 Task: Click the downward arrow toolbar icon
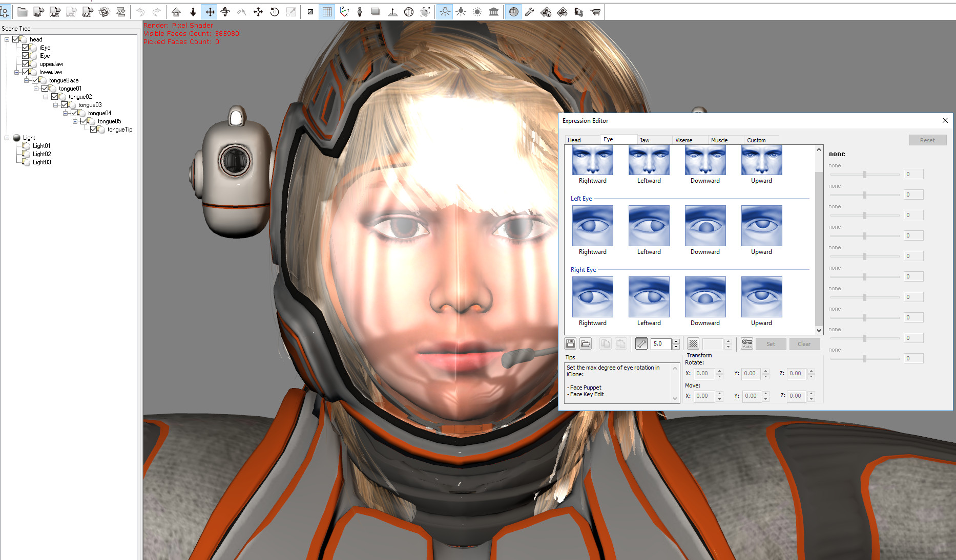tap(193, 12)
